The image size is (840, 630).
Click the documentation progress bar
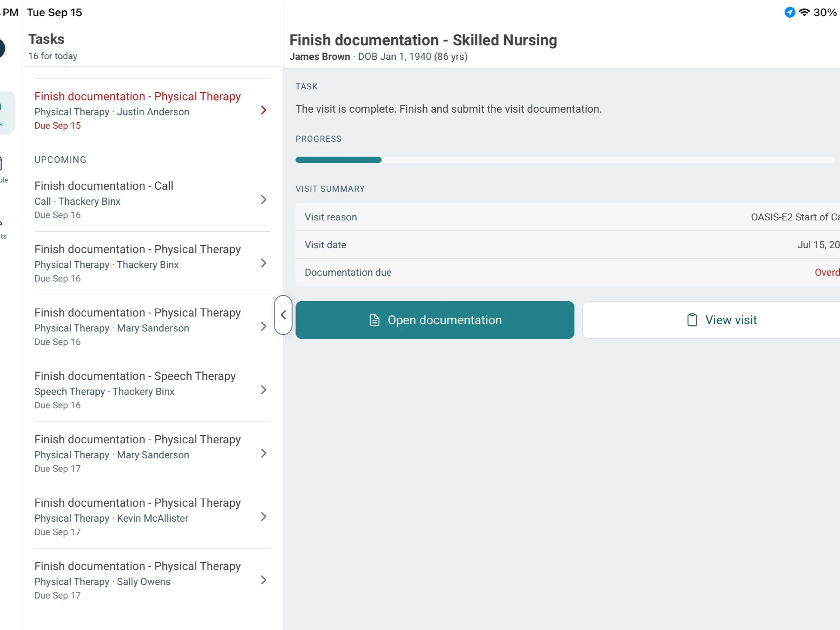tap(564, 160)
